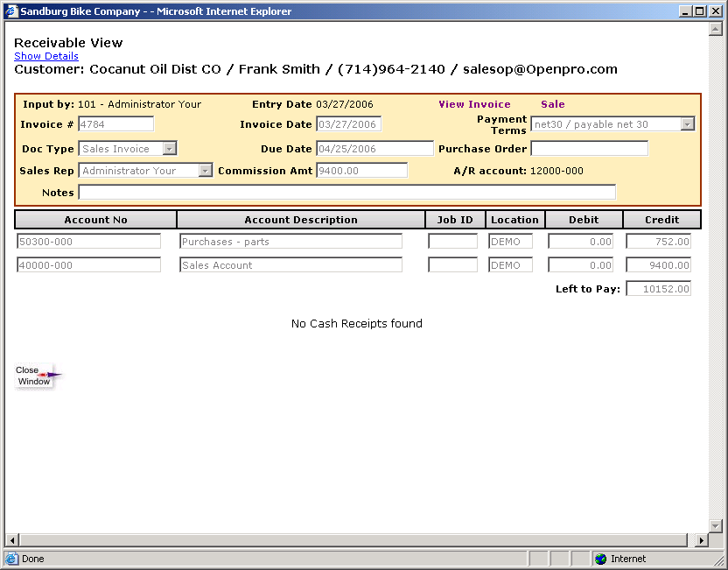
Task: Click the Invoice # field
Action: (x=115, y=124)
